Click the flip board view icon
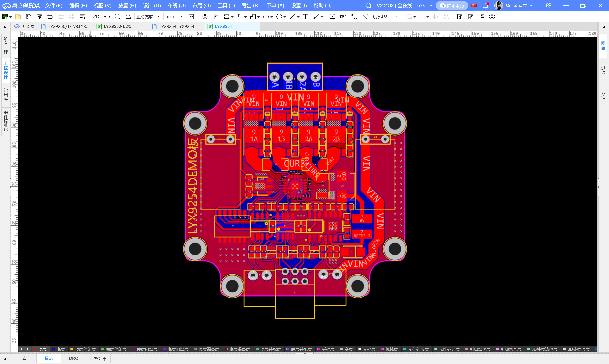The width and height of the screenshot is (609, 364). pyautogui.click(x=128, y=17)
